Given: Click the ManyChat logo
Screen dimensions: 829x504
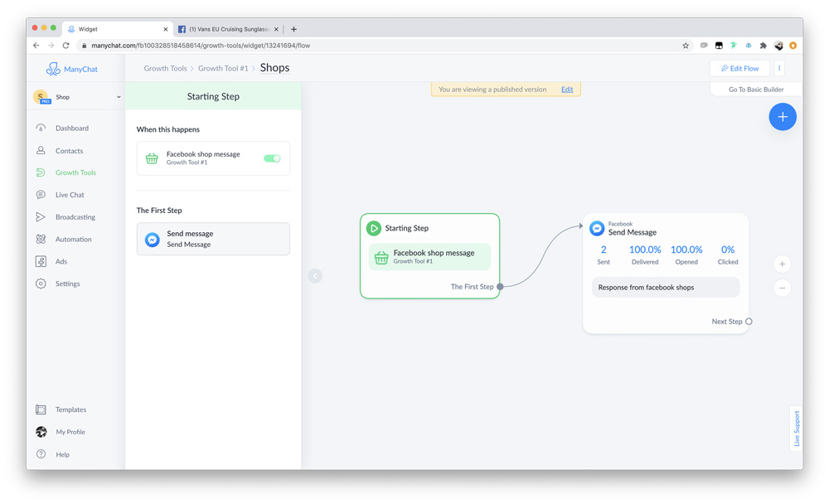Looking at the screenshot, I should pyautogui.click(x=71, y=69).
